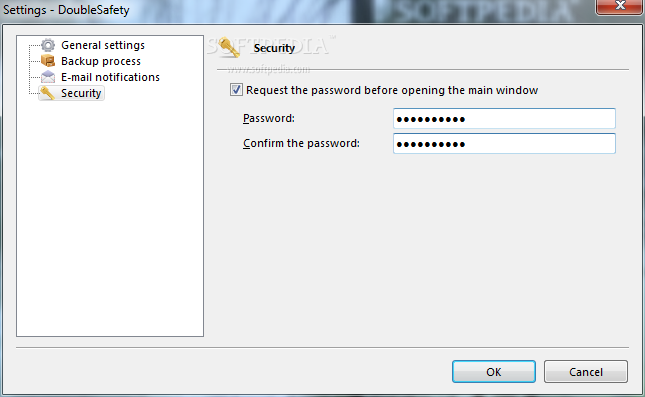Select the Security label in the sidebar tree
This screenshot has height=397, width=645.
click(81, 93)
